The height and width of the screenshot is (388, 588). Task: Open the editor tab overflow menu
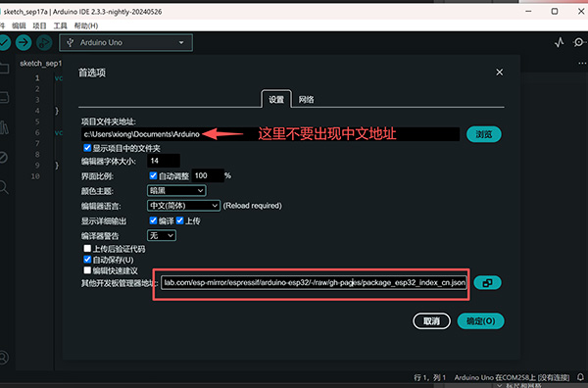point(582,63)
